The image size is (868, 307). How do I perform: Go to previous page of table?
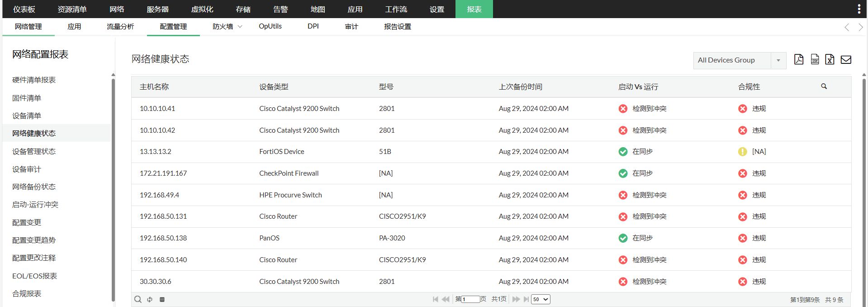[446, 299]
